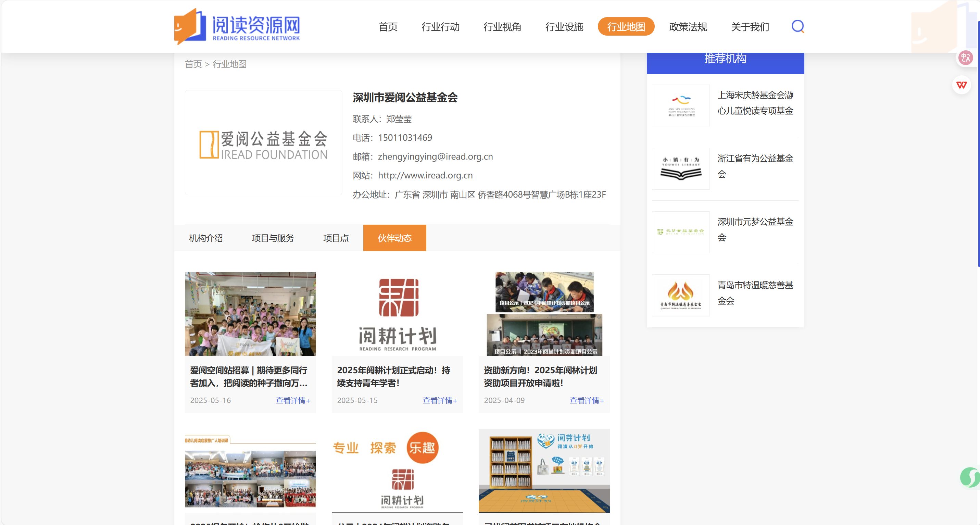Switch to the 项目点 tab
Image resolution: width=980 pixels, height=525 pixels.
click(336, 238)
